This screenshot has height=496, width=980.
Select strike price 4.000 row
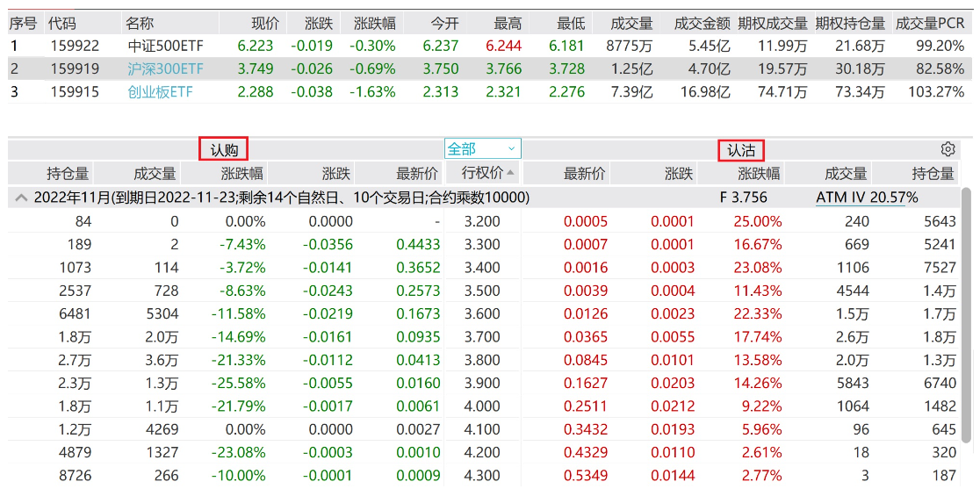click(482, 406)
